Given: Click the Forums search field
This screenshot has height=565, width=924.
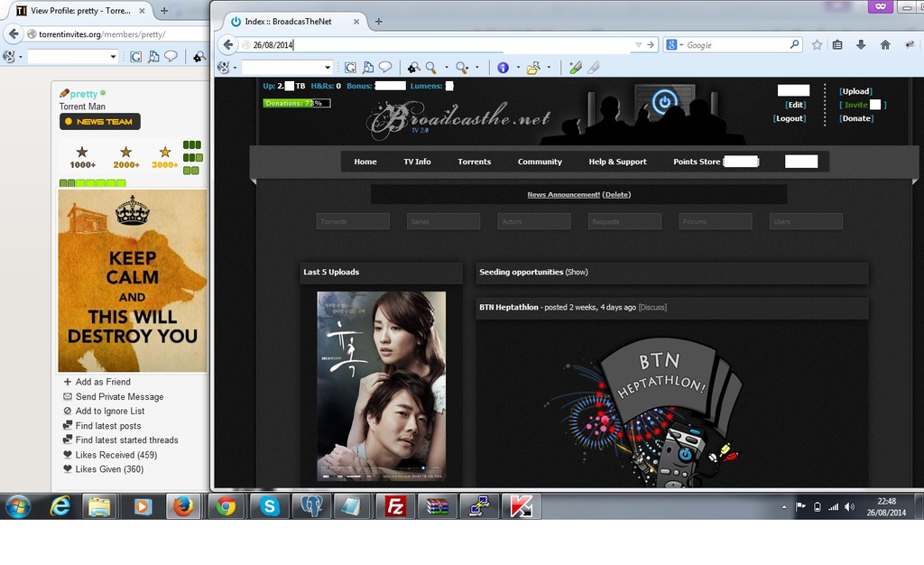Looking at the screenshot, I should coord(716,221).
